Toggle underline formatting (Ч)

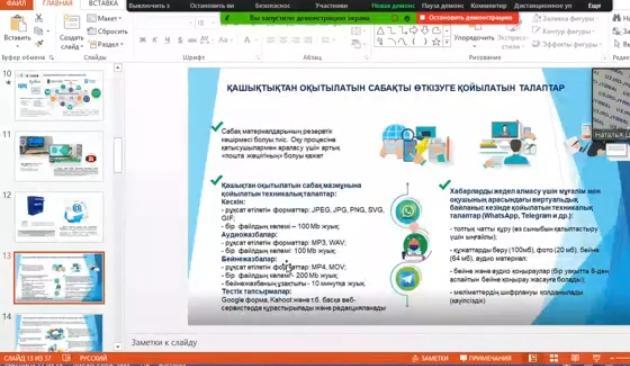click(167, 40)
